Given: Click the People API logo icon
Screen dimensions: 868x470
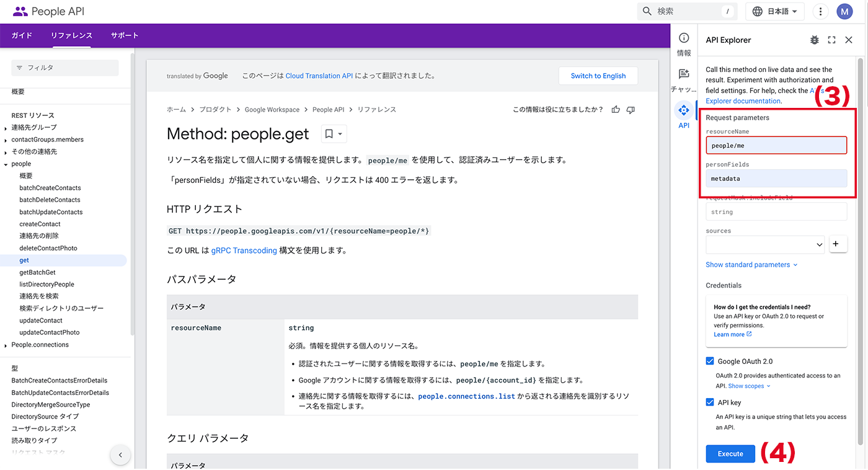Looking at the screenshot, I should [x=20, y=11].
